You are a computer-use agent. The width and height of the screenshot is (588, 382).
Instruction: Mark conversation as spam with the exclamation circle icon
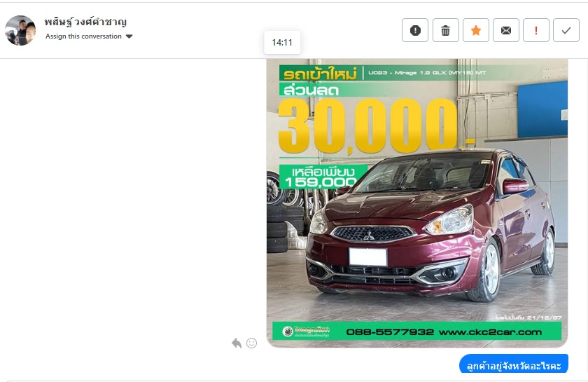pos(414,30)
